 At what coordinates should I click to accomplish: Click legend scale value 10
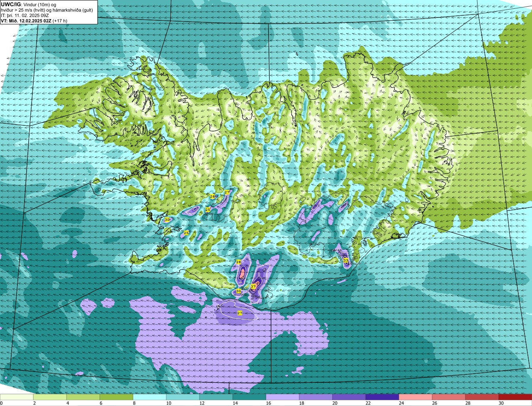coord(169,403)
